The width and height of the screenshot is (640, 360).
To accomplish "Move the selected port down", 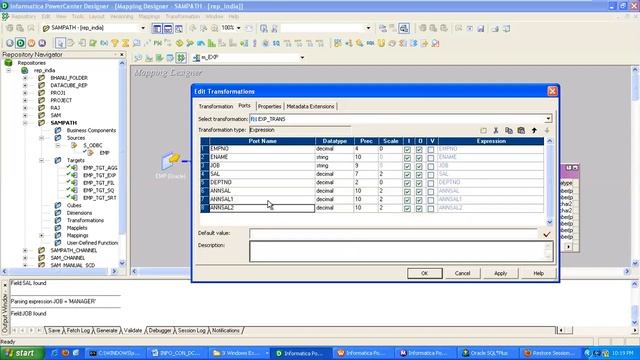I will pyautogui.click(x=547, y=131).
